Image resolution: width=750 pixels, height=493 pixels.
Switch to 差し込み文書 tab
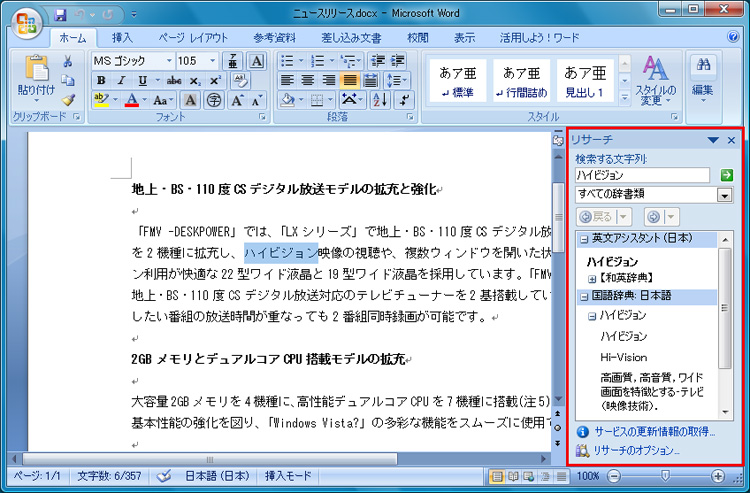(351, 38)
